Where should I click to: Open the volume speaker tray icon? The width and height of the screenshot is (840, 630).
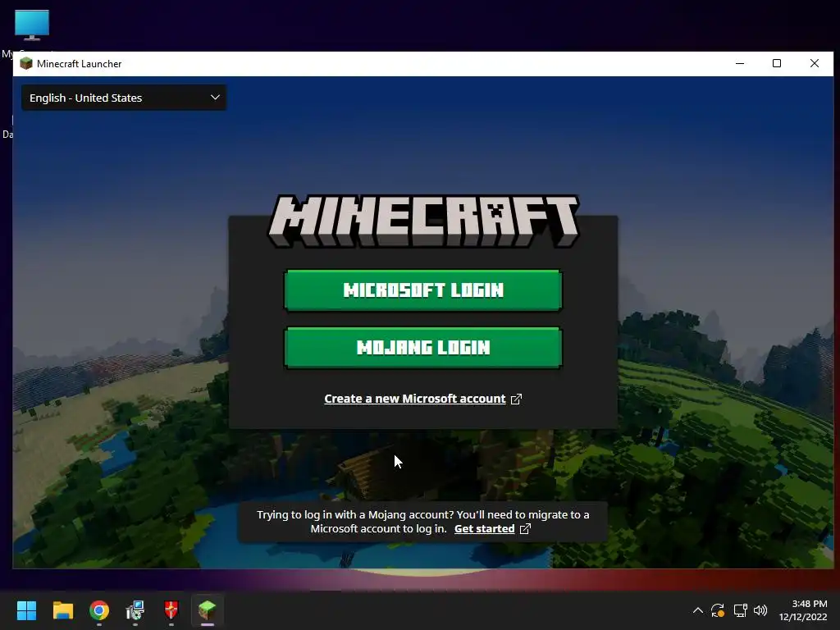point(760,610)
